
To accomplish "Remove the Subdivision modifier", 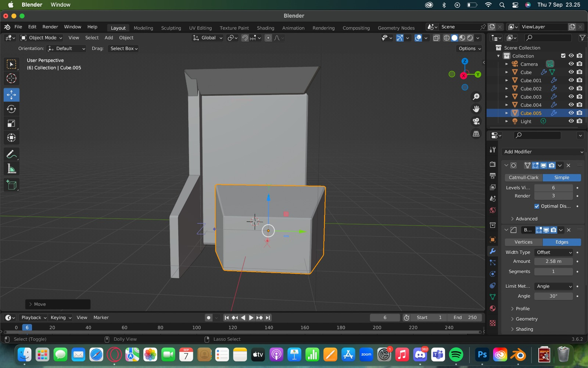I will tap(569, 166).
